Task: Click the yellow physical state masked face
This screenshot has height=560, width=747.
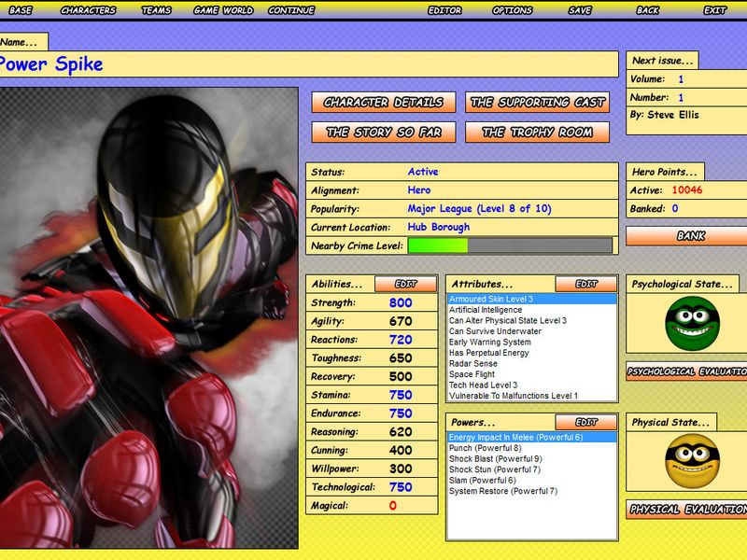Action: pos(692,461)
